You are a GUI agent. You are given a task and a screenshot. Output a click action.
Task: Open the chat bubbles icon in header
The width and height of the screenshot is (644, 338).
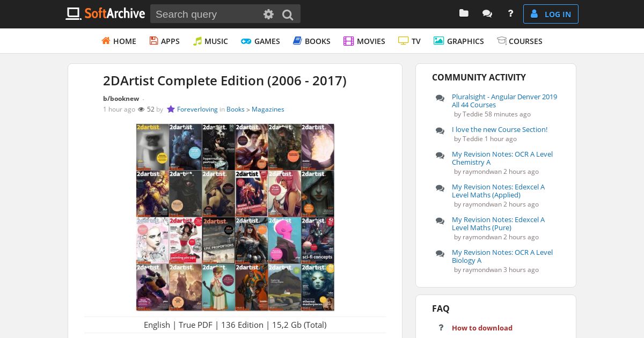(x=487, y=14)
